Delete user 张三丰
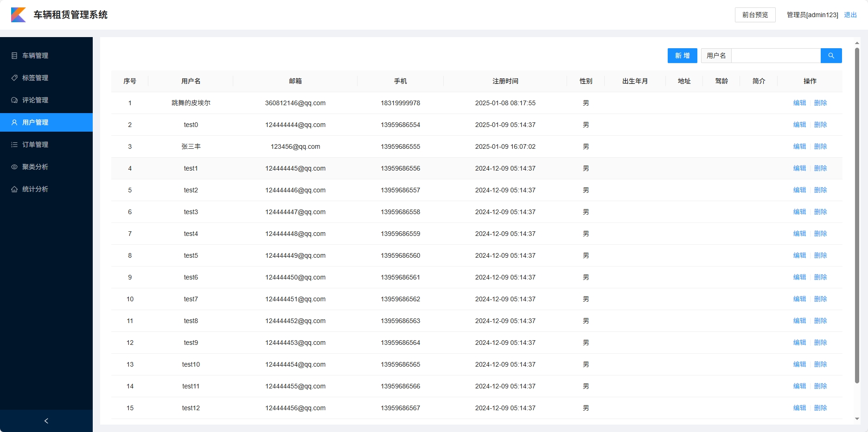868x432 pixels. tap(820, 146)
